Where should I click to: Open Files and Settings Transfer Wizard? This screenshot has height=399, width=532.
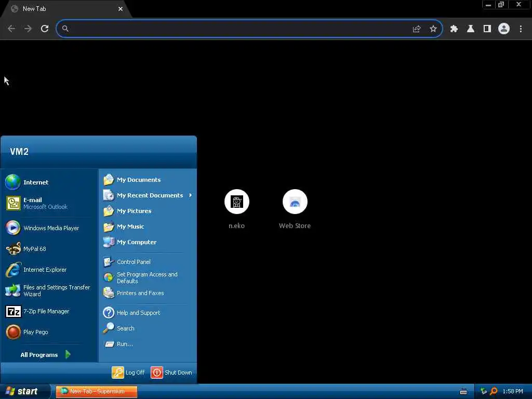[49, 291]
